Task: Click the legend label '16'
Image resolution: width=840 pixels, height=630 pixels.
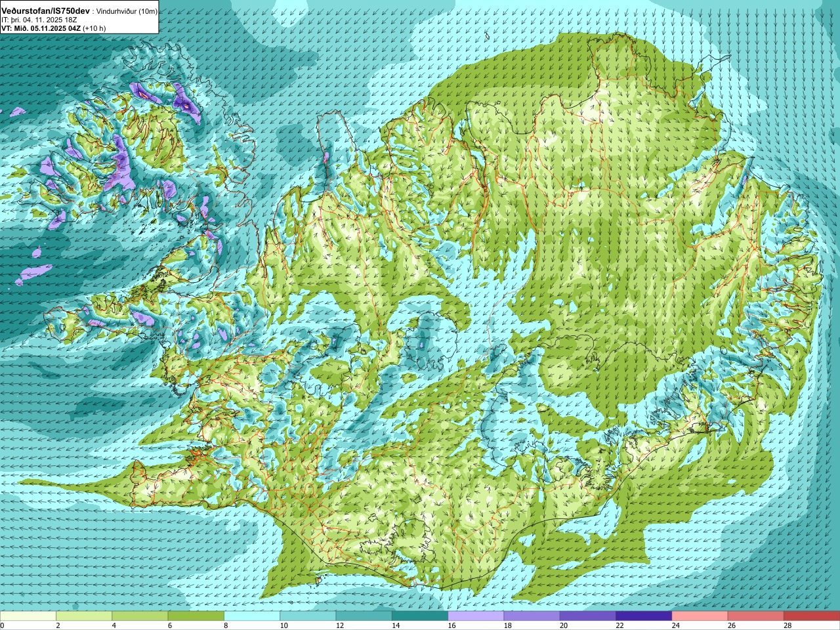Action: [453, 625]
